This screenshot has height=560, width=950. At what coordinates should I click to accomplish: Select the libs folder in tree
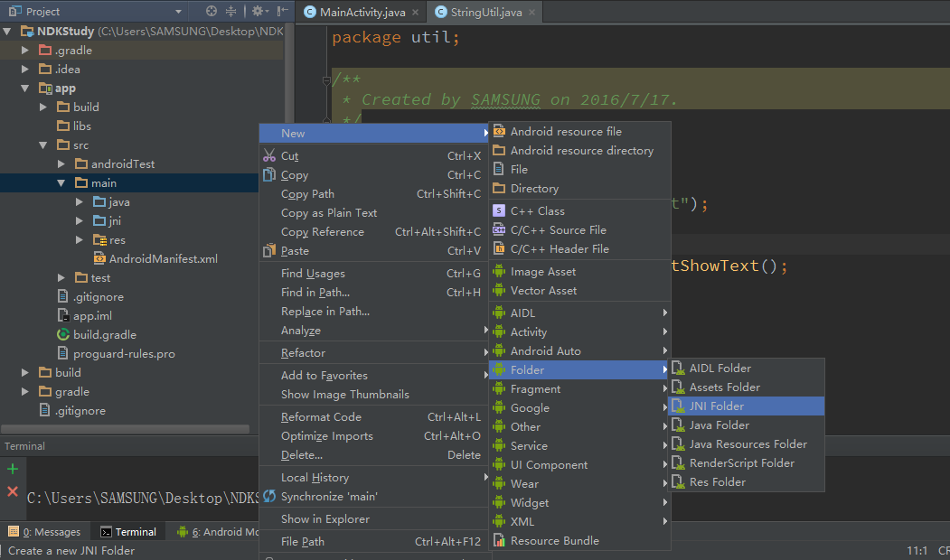point(81,126)
